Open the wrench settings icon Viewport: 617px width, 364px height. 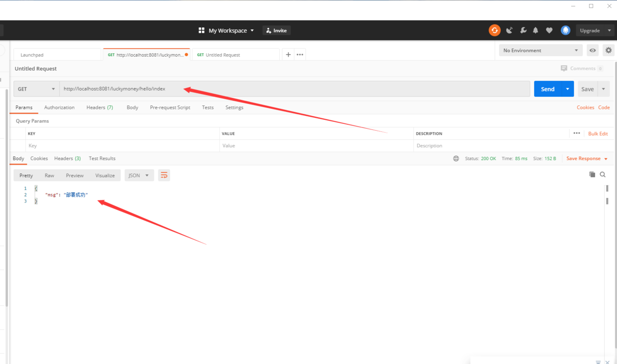coord(523,30)
